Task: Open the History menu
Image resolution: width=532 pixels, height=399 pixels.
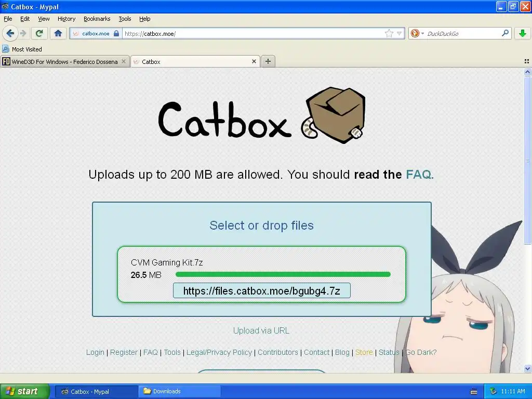Action: click(66, 19)
